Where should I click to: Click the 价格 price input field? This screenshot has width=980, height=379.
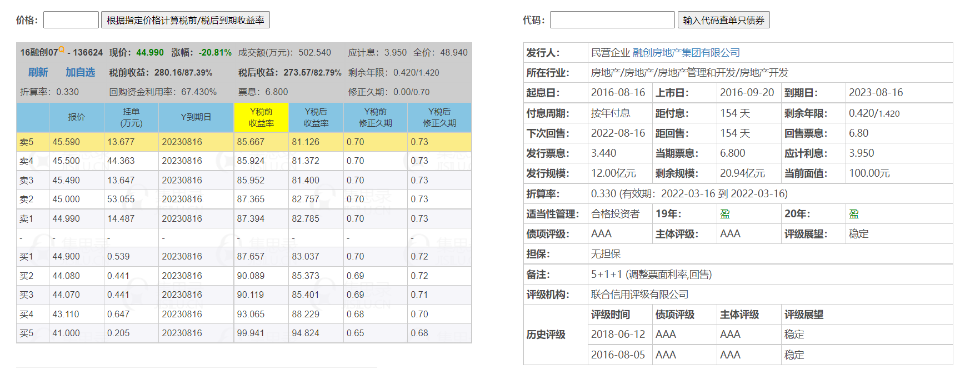coord(71,20)
